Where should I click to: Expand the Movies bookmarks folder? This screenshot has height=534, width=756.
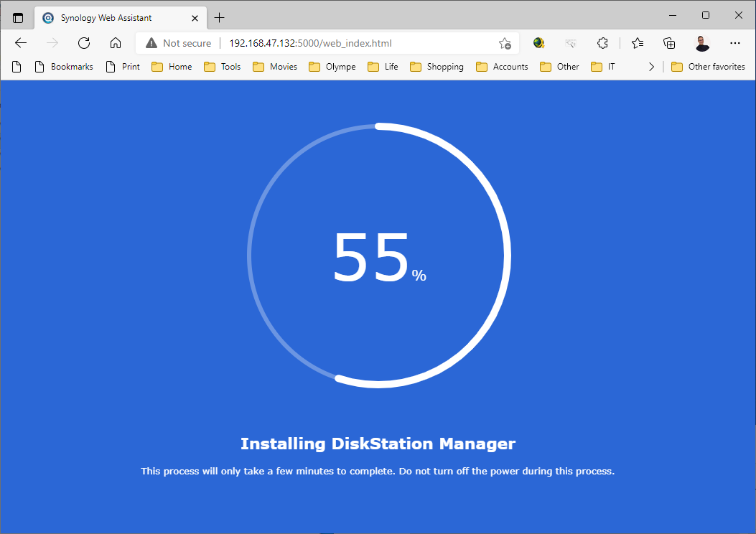coord(275,67)
